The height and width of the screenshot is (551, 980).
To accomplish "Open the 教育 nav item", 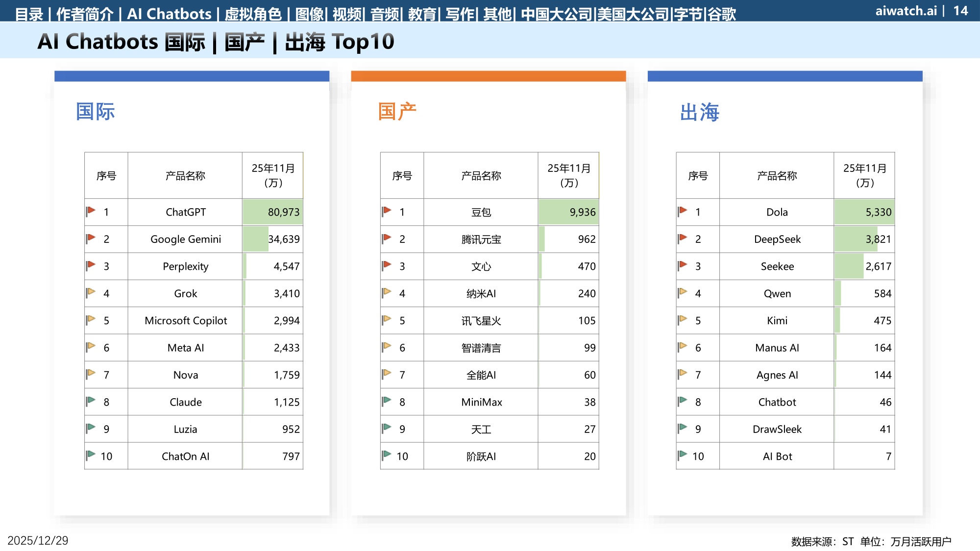I will coord(422,14).
